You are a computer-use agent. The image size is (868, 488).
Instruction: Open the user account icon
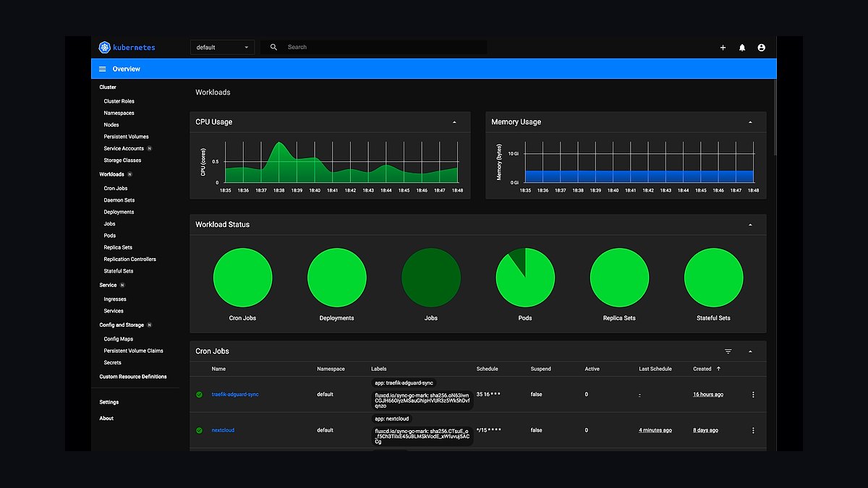coord(762,48)
